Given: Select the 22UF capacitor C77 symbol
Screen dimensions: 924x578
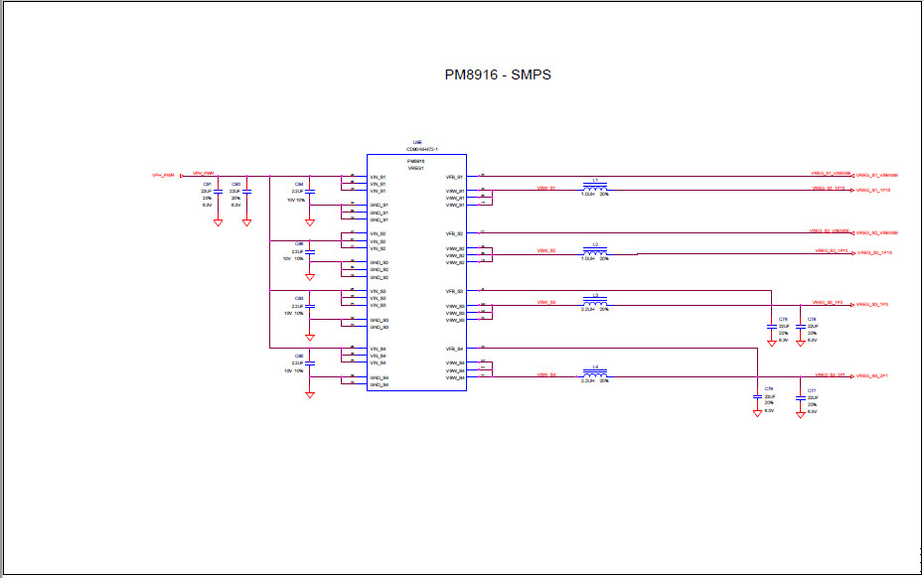Looking at the screenshot, I should point(801,397).
